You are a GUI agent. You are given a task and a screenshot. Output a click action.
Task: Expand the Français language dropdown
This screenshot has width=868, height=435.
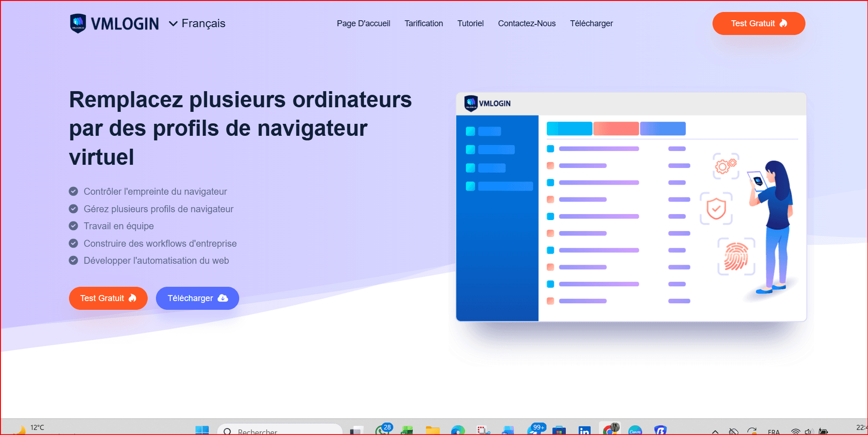[197, 23]
